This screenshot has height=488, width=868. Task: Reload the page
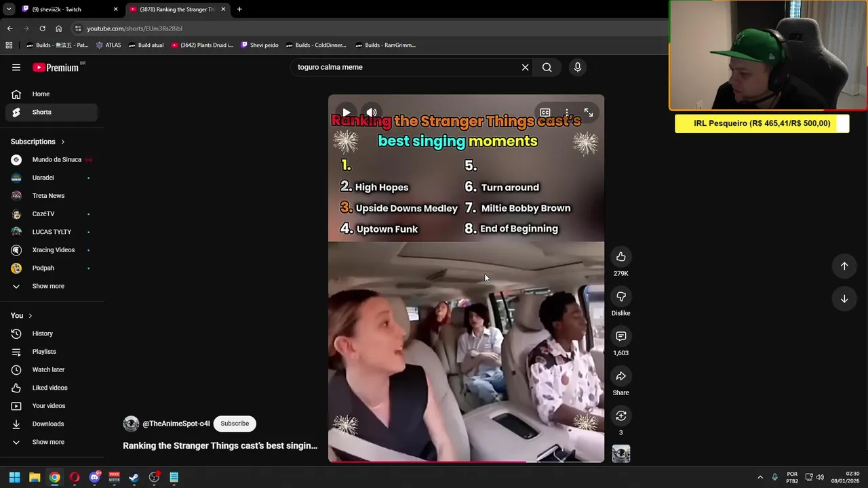pos(42,28)
